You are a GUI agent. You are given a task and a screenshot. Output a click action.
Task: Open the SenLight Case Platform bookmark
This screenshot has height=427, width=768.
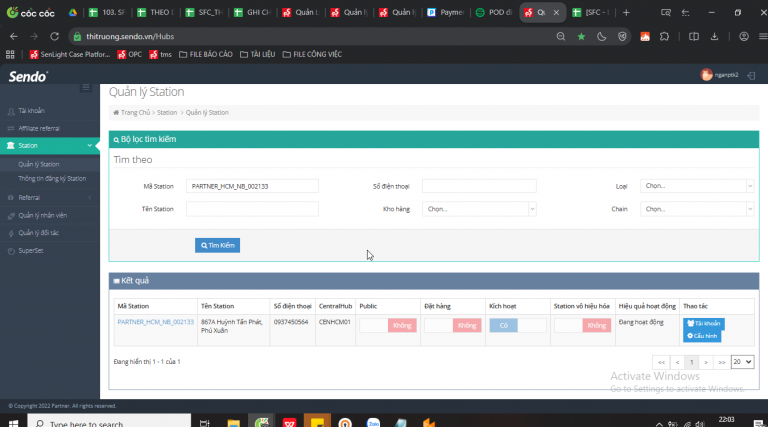click(70, 54)
